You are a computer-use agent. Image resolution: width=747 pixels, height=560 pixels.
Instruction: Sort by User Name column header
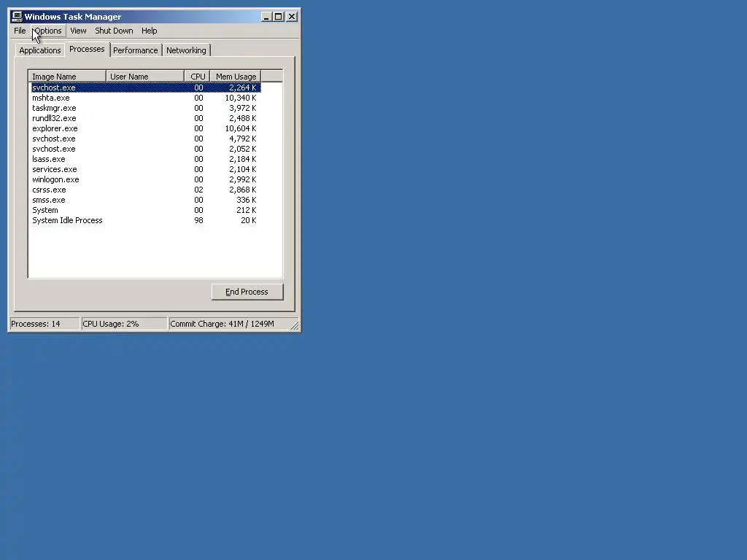[x=145, y=76]
